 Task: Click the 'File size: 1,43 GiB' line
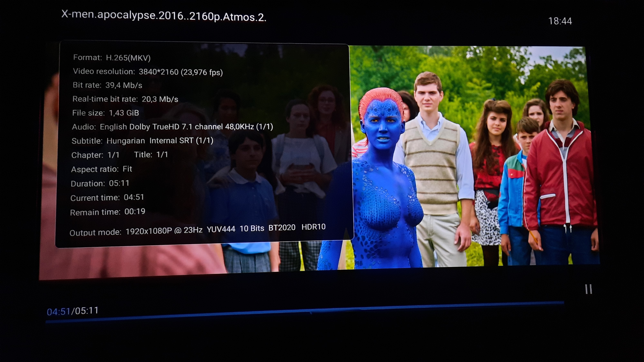[105, 113]
